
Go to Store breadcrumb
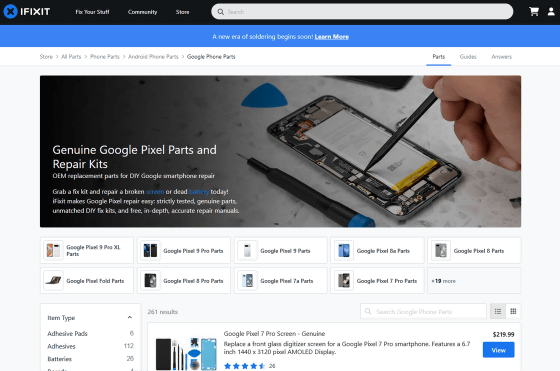tap(46, 56)
